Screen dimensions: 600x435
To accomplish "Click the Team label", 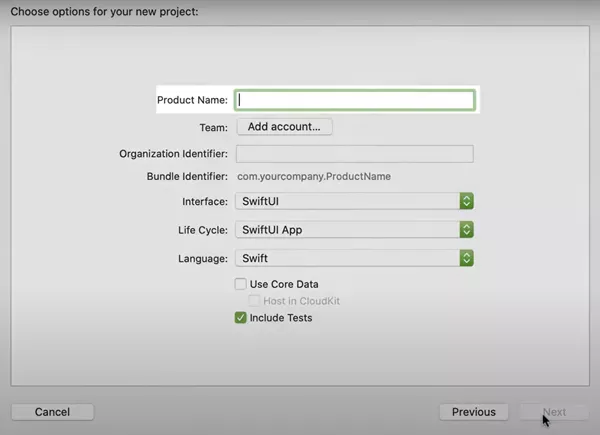I will coord(214,127).
